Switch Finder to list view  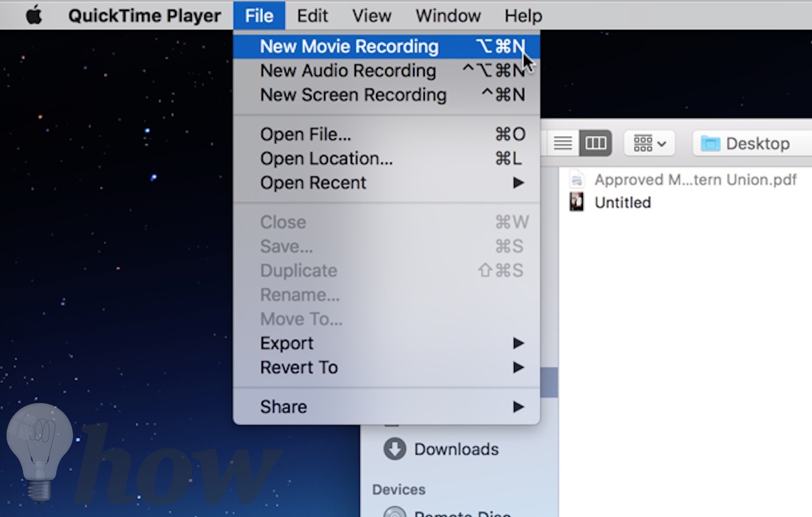tap(563, 143)
